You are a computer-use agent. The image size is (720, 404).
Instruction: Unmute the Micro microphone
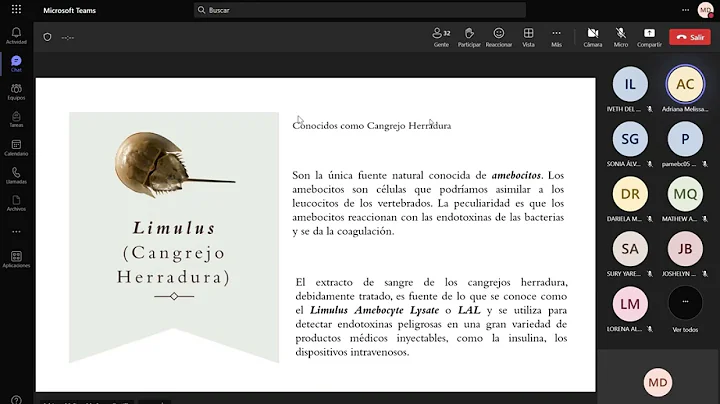click(621, 37)
